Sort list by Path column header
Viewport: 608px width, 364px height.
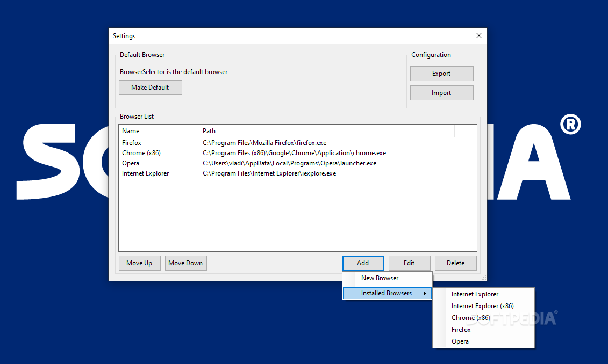[326, 131]
